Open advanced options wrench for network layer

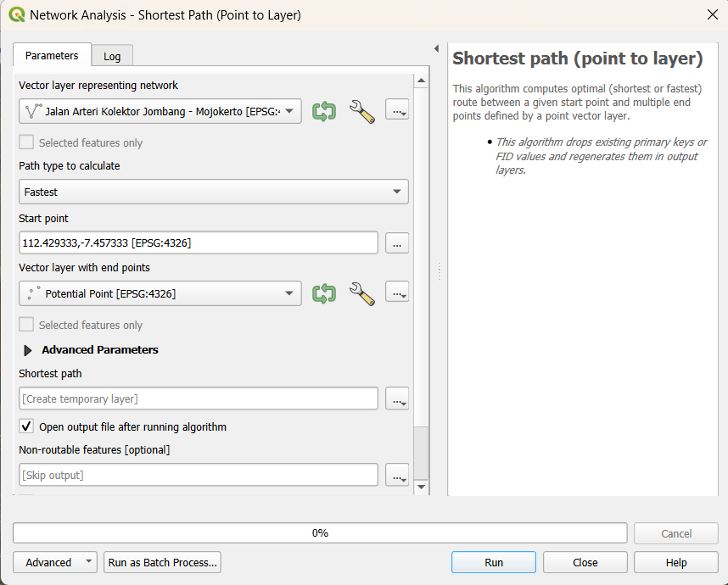pyautogui.click(x=361, y=110)
